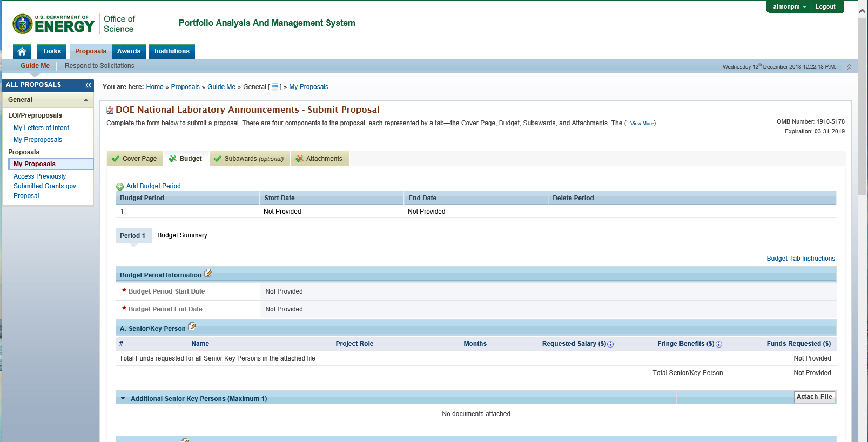868x442 pixels.
Task: Open Budget Tab Instructions link
Action: pos(801,259)
